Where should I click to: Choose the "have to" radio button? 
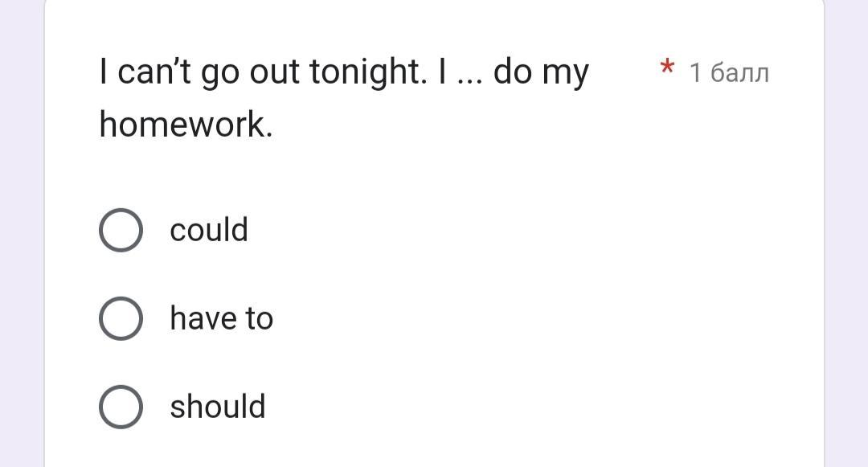coord(121,318)
